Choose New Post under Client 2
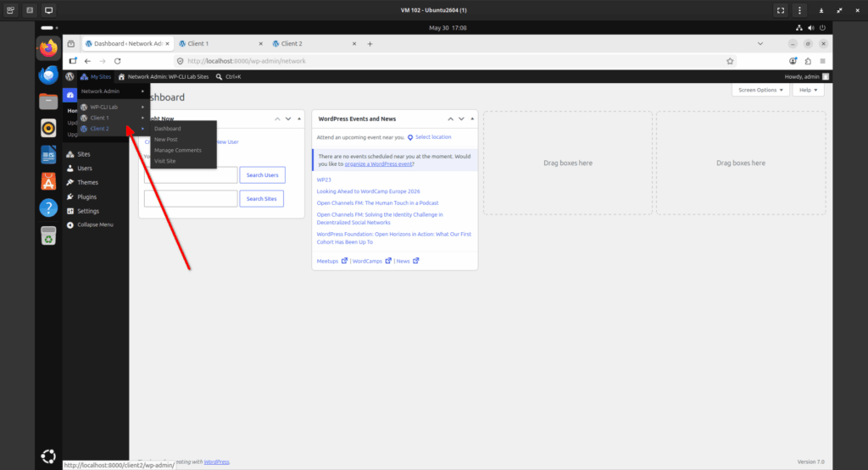The image size is (868, 470). 165,140
